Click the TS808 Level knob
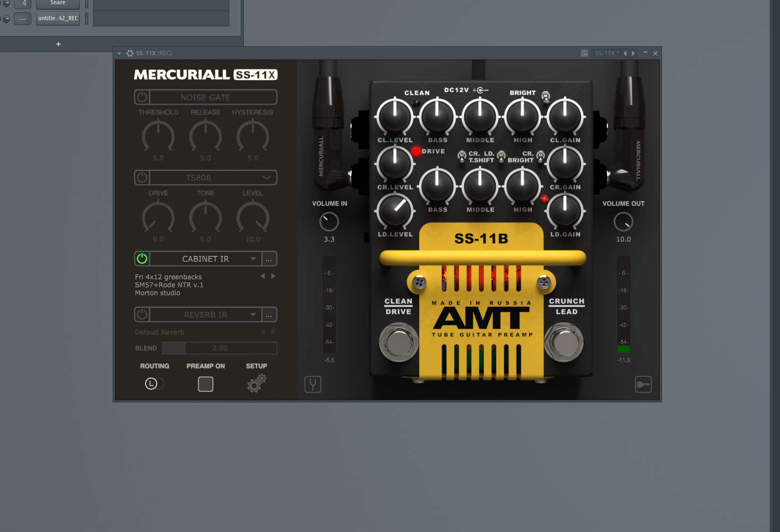The width and height of the screenshot is (780, 532). coord(253,218)
